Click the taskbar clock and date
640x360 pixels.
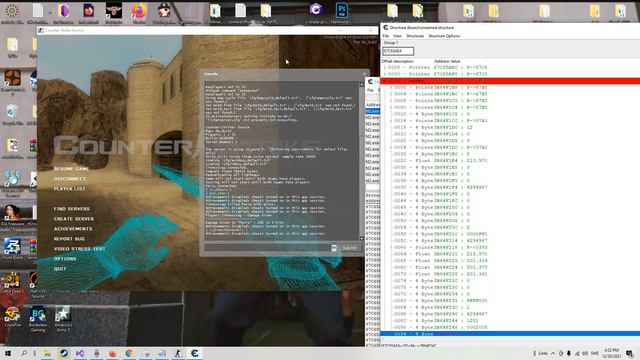[611, 353]
